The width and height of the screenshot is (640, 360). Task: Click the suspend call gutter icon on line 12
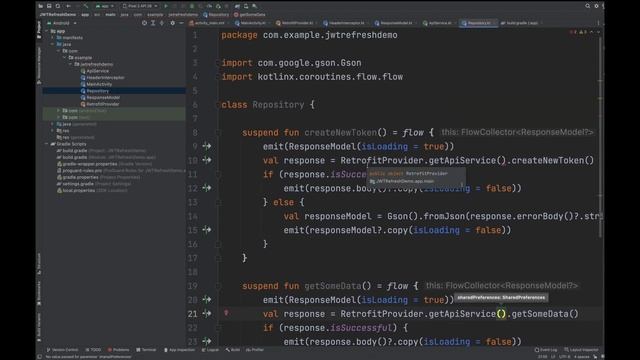207,188
